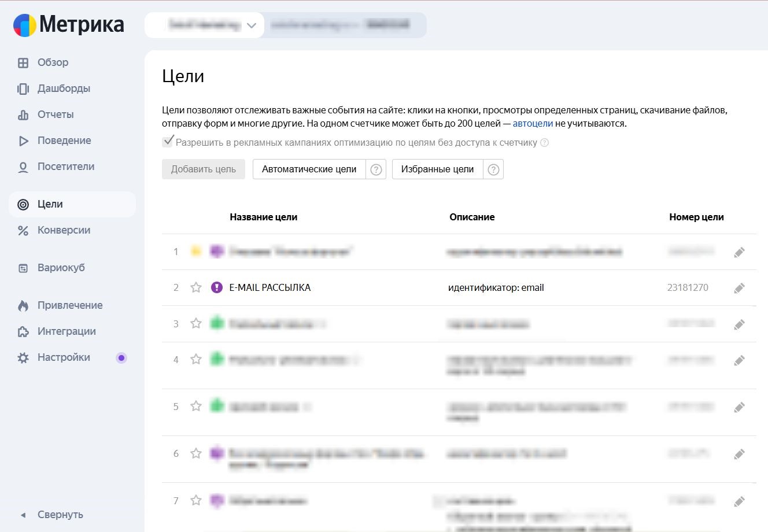
Task: Click pencil edit icon in row 3
Action: tap(739, 324)
